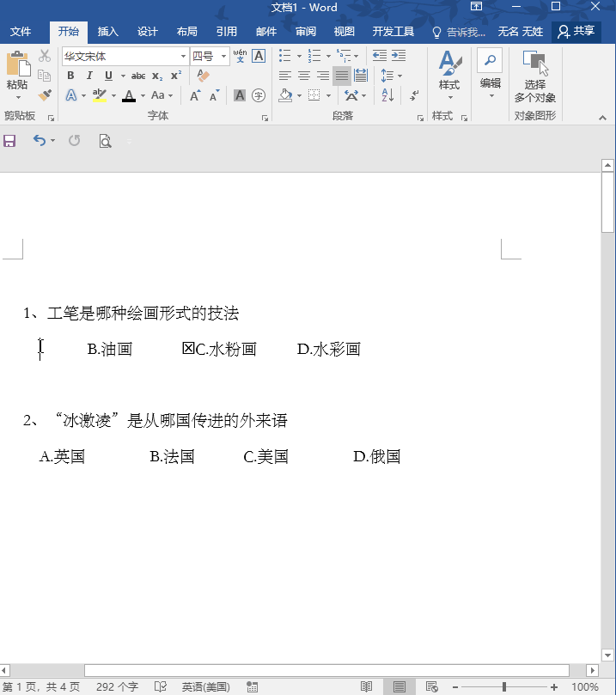Click the zoom in plus button
Viewport: 616px width, 695px height.
point(553,687)
